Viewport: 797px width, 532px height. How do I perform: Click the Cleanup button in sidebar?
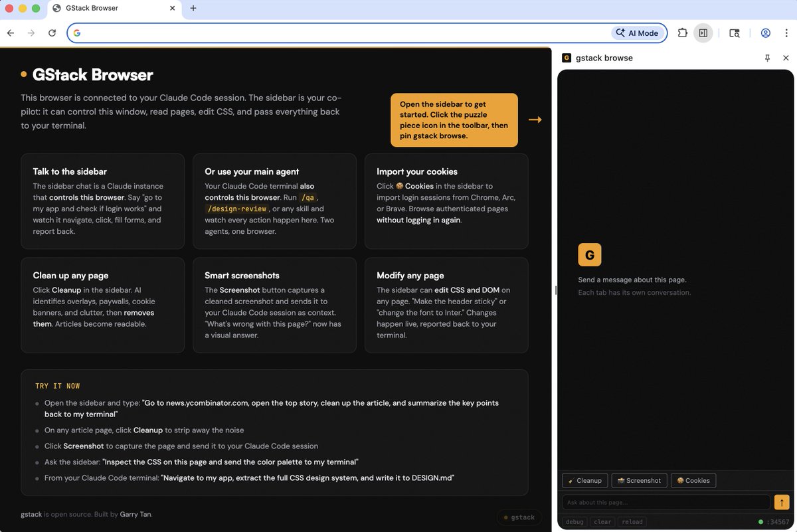(x=584, y=480)
